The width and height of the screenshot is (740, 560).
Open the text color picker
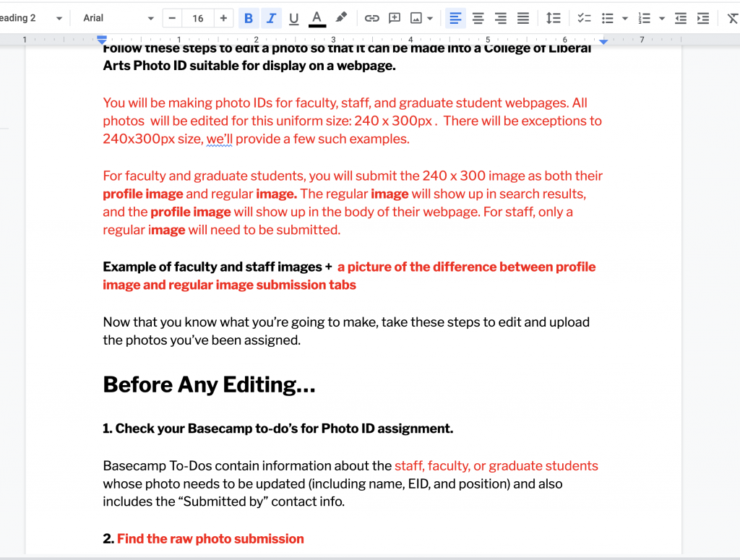pyautogui.click(x=317, y=18)
